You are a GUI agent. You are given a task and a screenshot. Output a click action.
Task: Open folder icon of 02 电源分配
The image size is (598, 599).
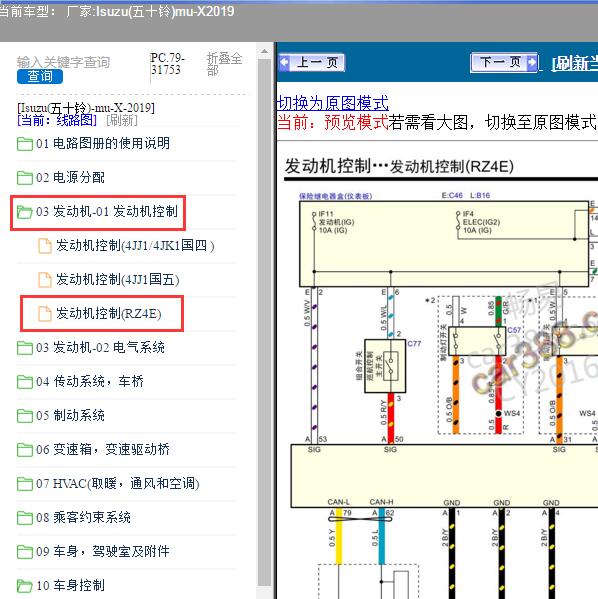tap(25, 178)
